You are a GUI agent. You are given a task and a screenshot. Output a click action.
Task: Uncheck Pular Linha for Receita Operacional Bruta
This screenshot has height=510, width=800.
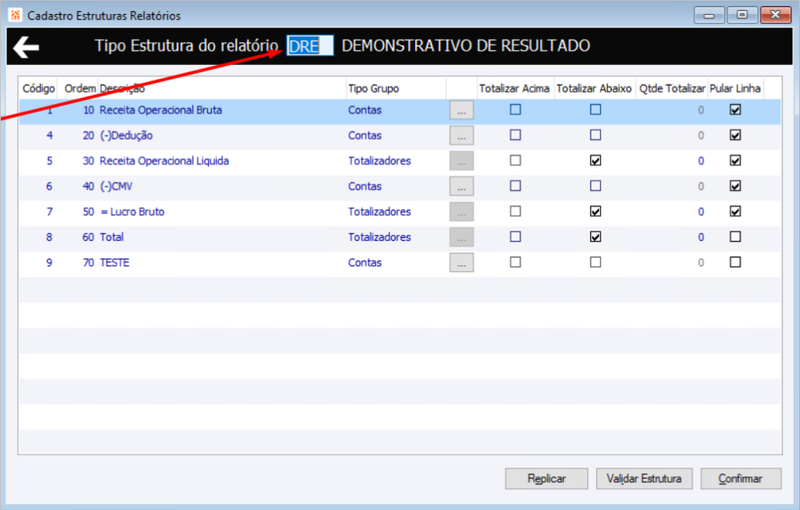click(735, 110)
